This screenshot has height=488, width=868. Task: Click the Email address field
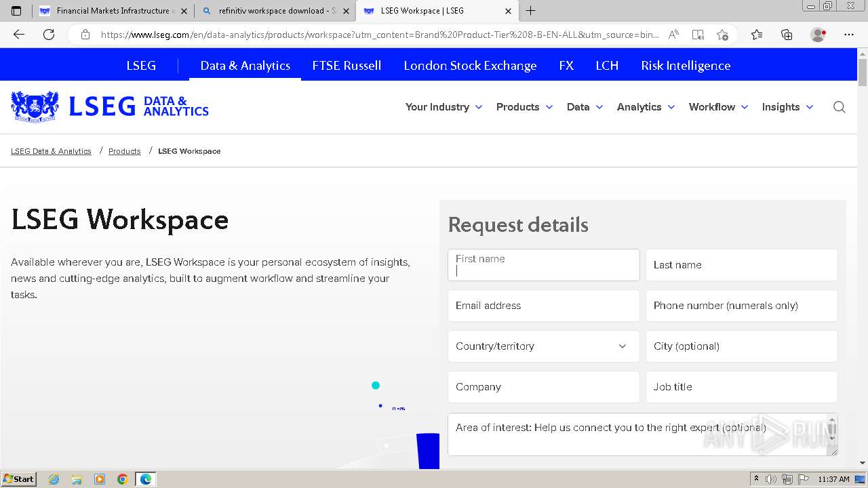[543, 306]
